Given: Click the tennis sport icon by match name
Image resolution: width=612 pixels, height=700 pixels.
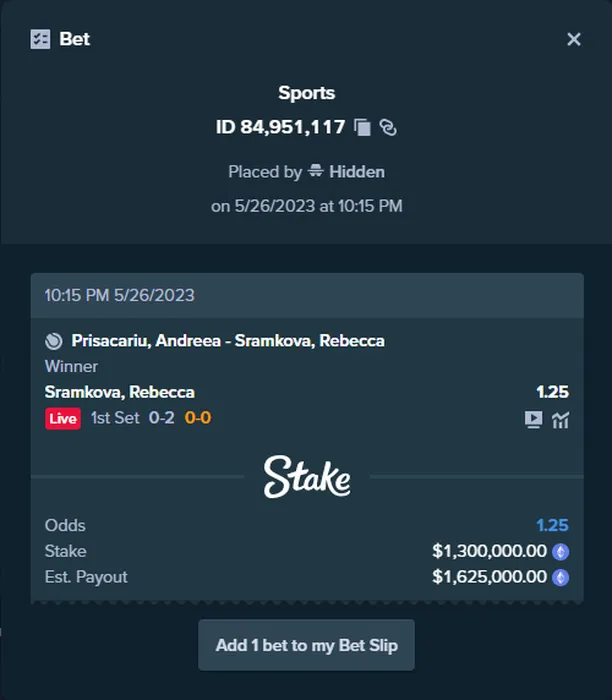Looking at the screenshot, I should 54,341.
